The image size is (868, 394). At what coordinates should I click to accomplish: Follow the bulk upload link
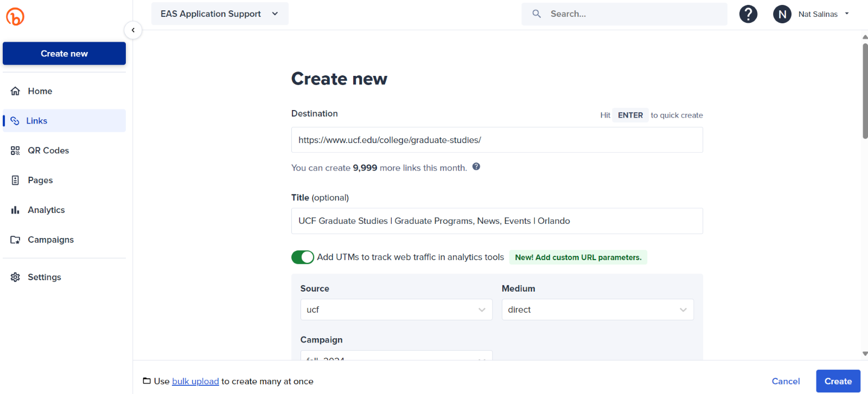click(x=195, y=381)
